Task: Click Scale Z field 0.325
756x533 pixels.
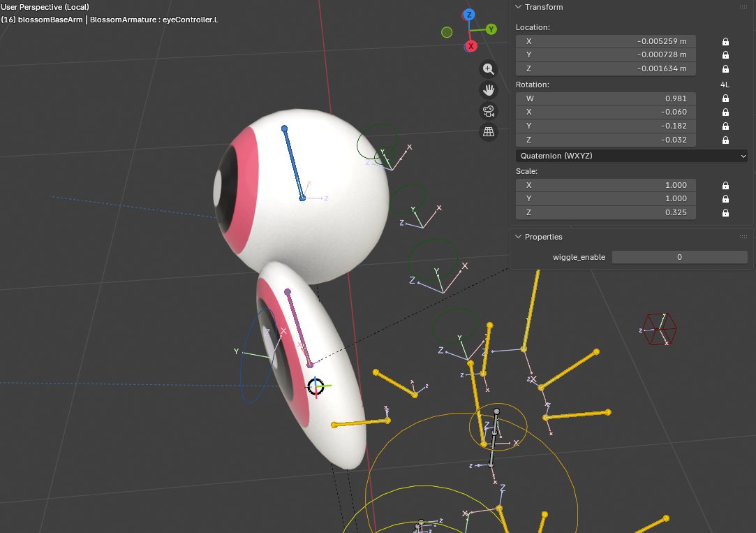Action: click(606, 213)
